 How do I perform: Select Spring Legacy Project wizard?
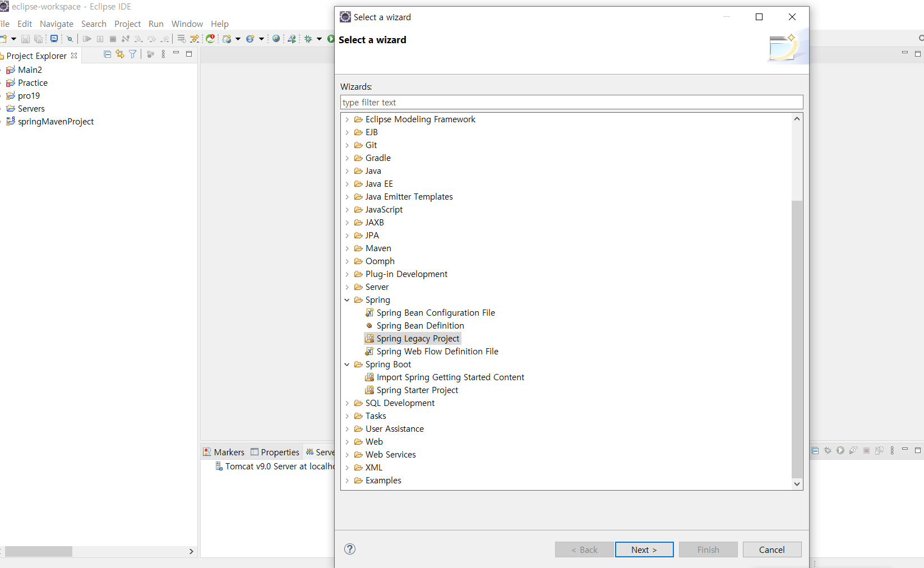(413, 339)
